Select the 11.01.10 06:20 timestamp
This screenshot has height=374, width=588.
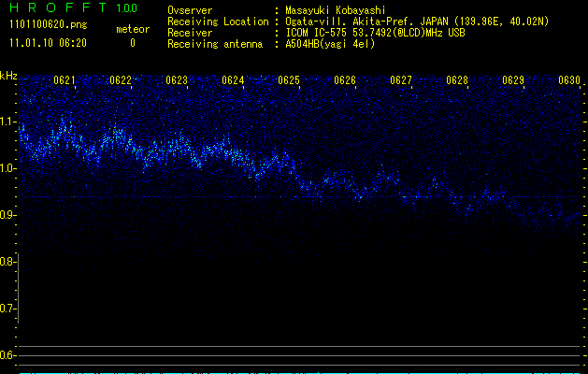[47, 42]
